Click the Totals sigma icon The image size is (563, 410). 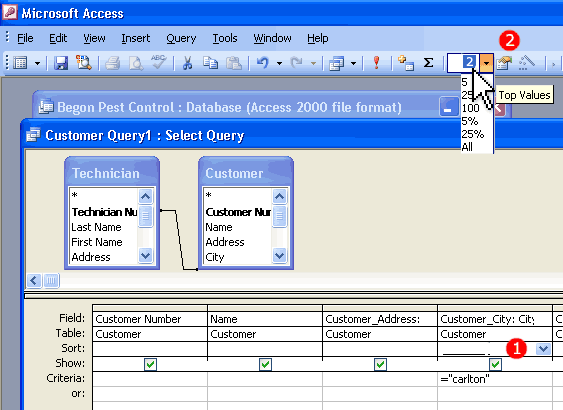428,63
